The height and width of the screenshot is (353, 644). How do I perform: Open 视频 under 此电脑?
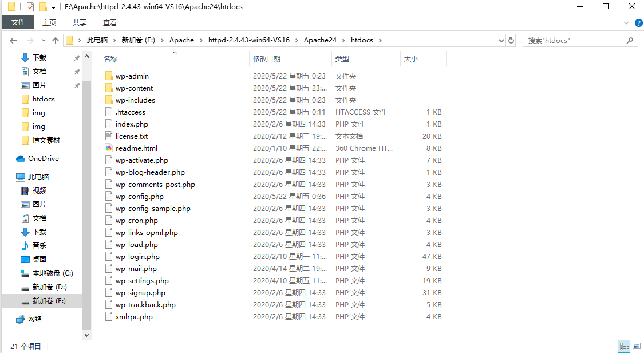39,191
